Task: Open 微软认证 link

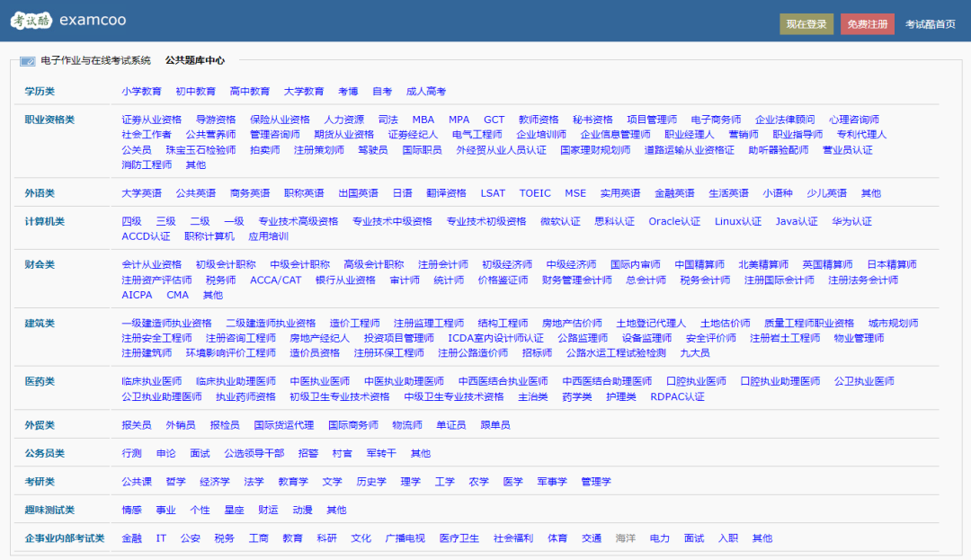Action: (560, 221)
